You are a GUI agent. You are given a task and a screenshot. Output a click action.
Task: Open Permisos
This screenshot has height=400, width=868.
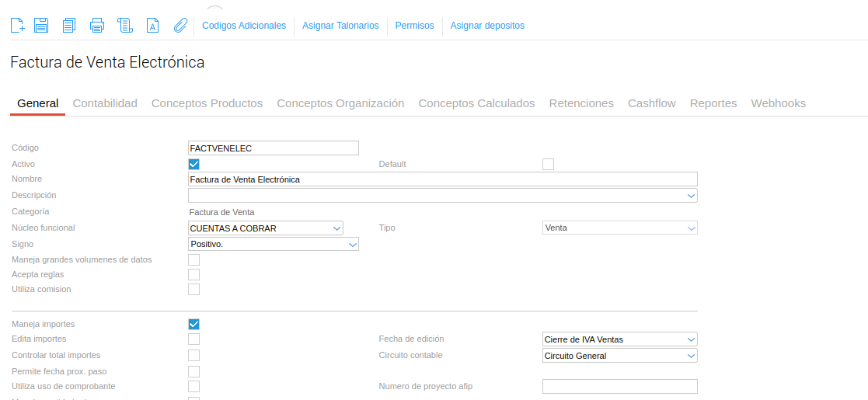click(415, 26)
